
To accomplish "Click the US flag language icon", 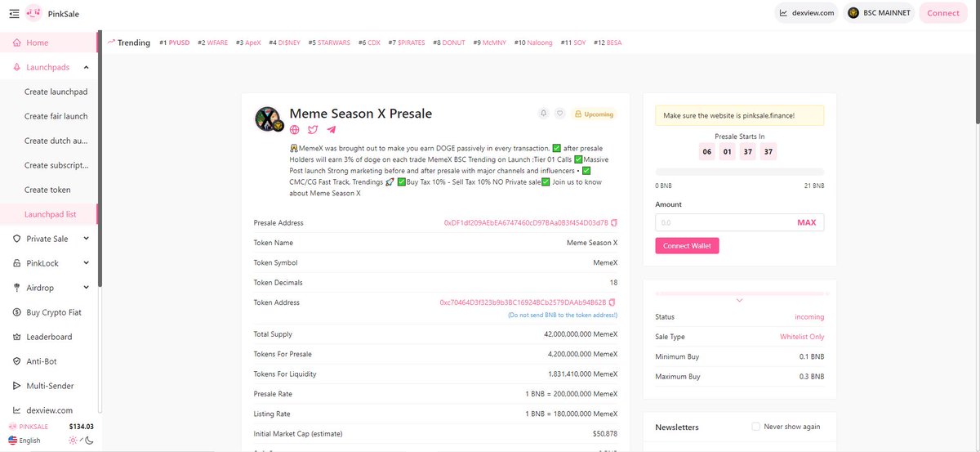I will [x=12, y=441].
